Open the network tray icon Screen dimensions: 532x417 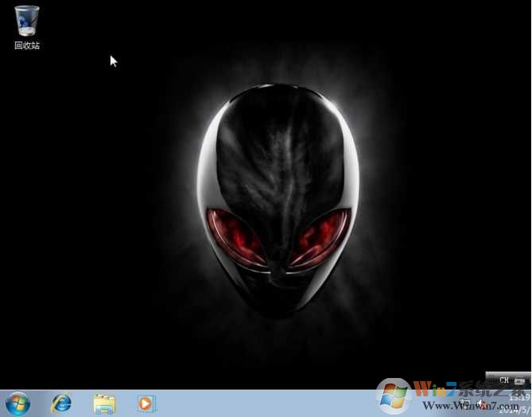465,403
